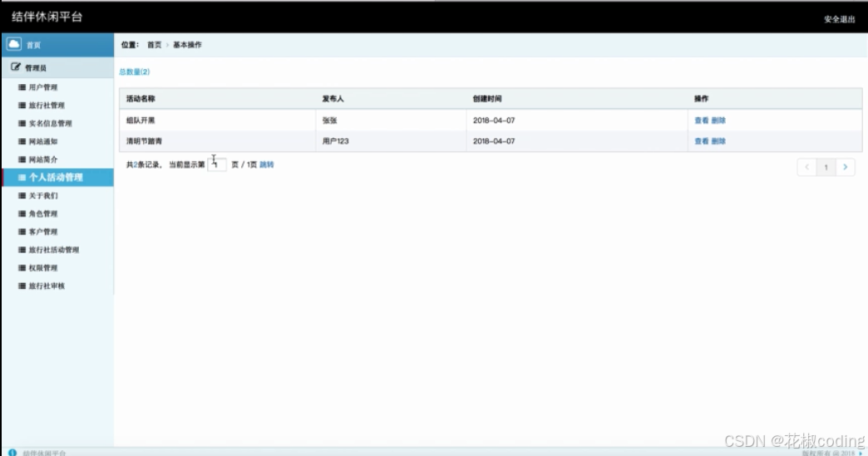
Task: Click the 总数量(2) link
Action: (135, 72)
